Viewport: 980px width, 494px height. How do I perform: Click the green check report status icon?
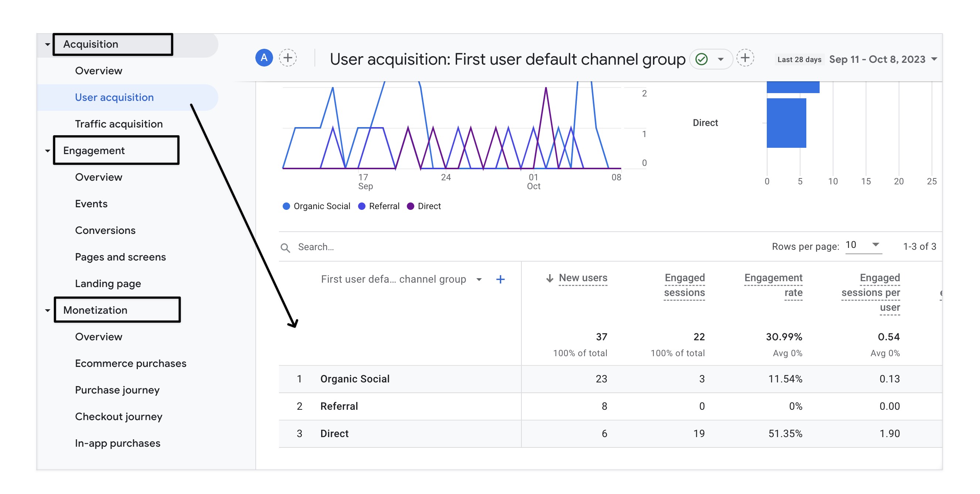[701, 59]
